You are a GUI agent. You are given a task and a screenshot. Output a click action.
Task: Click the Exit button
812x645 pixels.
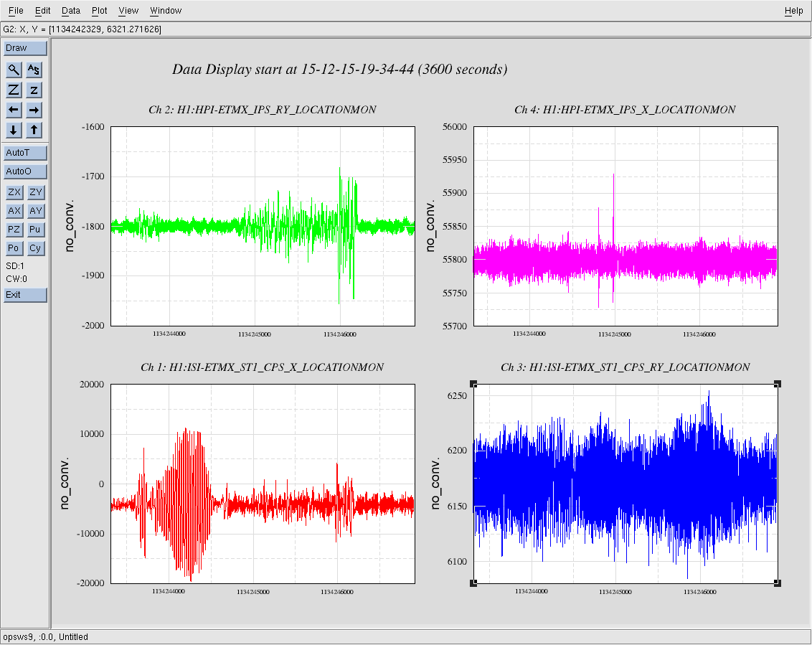click(25, 295)
